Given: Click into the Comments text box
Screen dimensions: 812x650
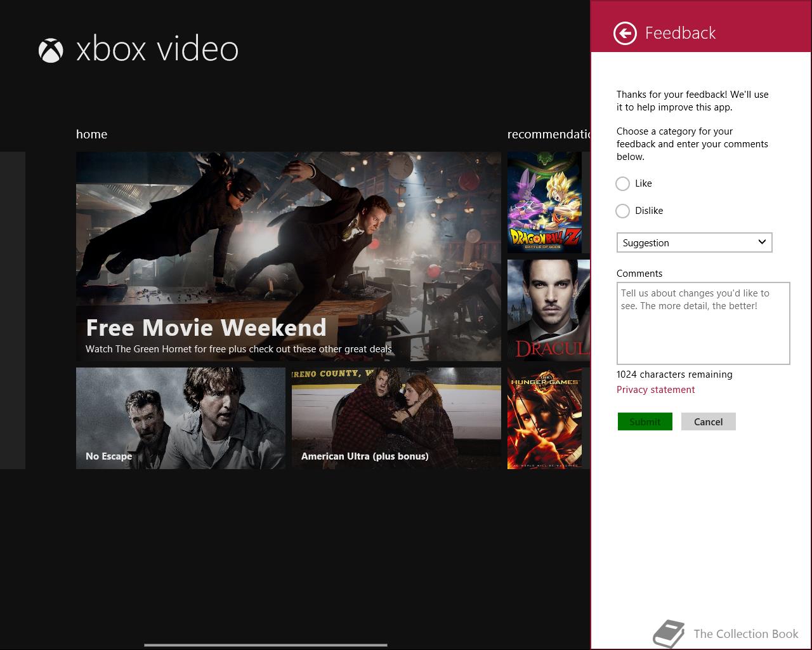Looking at the screenshot, I should (704, 324).
